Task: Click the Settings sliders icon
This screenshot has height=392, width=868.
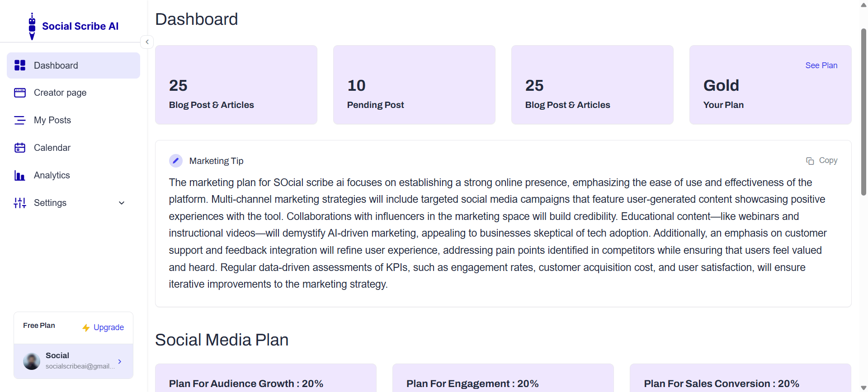Action: (x=20, y=203)
